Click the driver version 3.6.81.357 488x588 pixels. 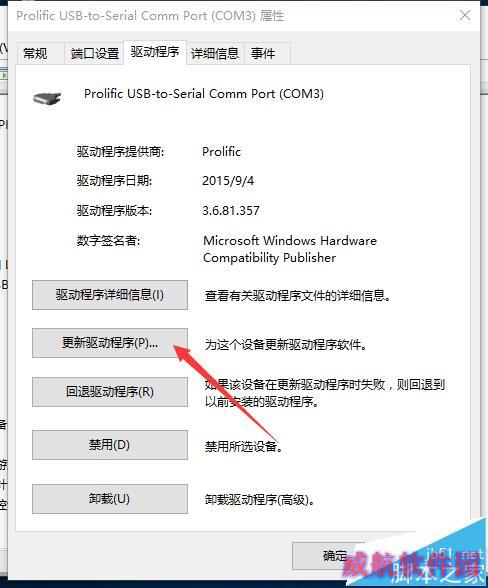[231, 211]
